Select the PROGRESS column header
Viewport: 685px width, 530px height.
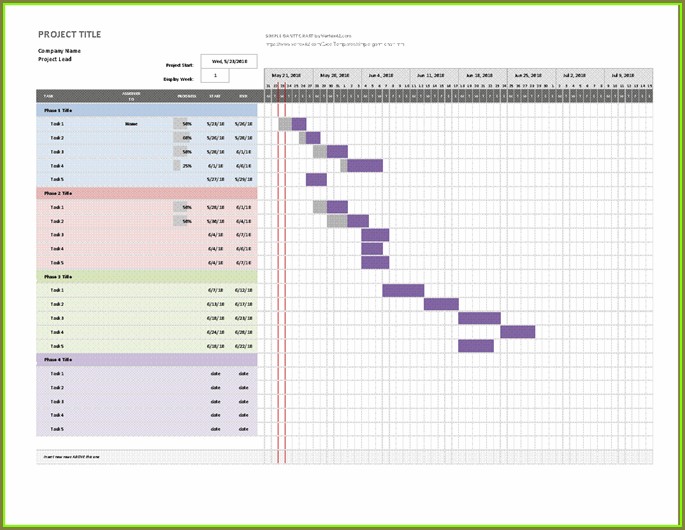187,96
